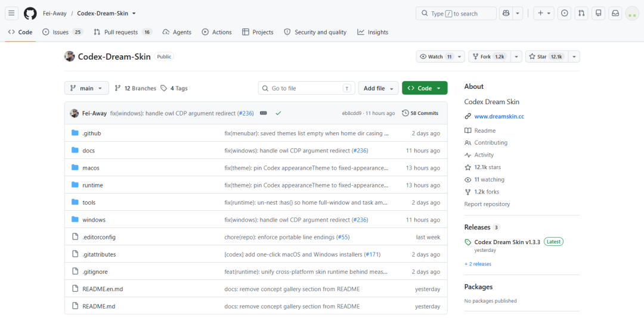The image size is (644, 318).
Task: Open the 58 Commits history link
Action: (x=420, y=113)
